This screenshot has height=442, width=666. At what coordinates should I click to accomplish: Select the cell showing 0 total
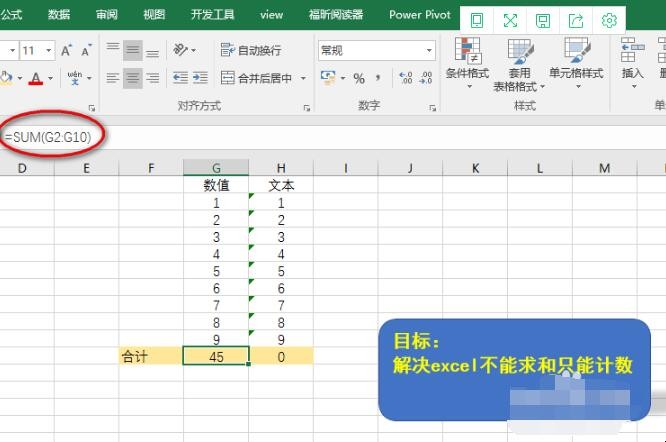pyautogui.click(x=281, y=357)
